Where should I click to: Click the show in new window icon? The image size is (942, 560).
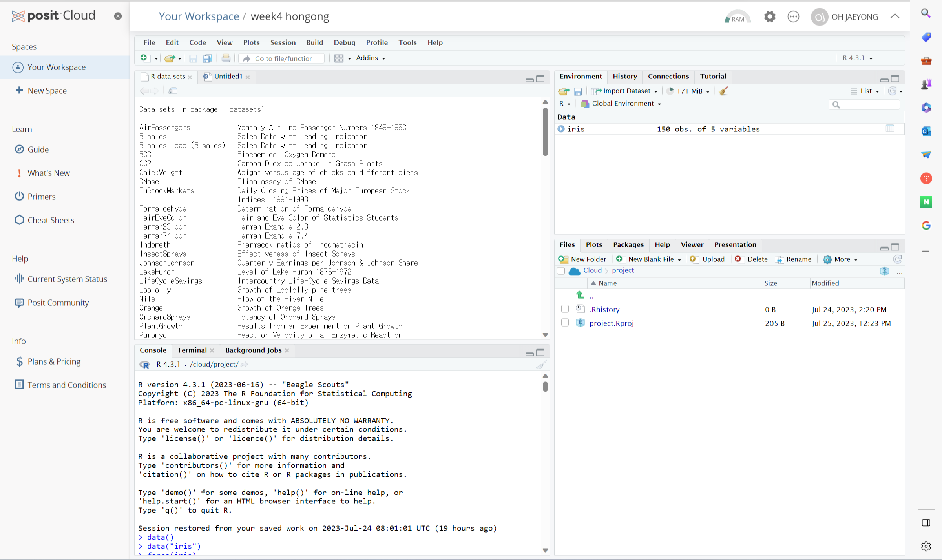click(173, 91)
